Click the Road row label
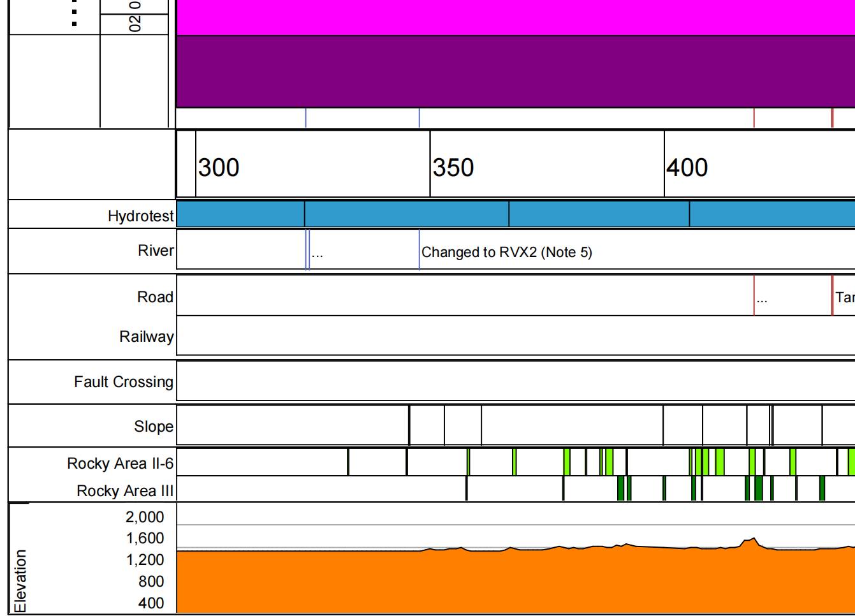The height and width of the screenshot is (616, 855). pos(155,297)
